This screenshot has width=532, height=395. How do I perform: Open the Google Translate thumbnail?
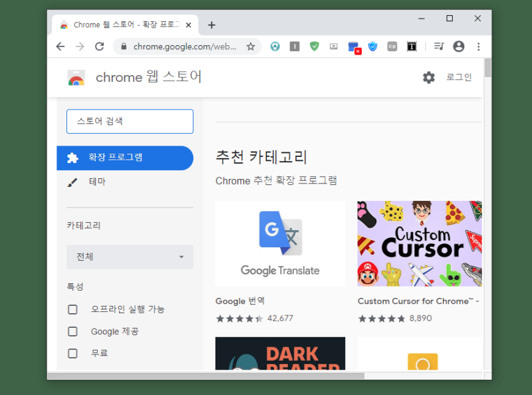tap(280, 243)
